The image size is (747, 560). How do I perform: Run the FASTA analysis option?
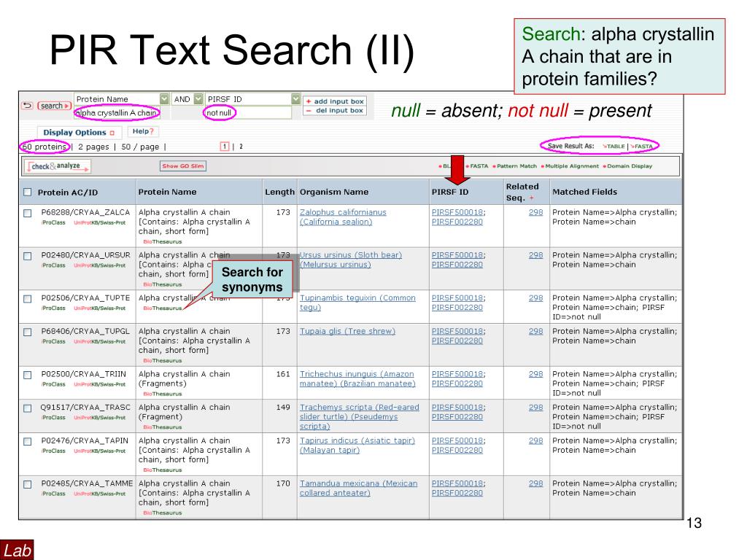[x=477, y=166]
